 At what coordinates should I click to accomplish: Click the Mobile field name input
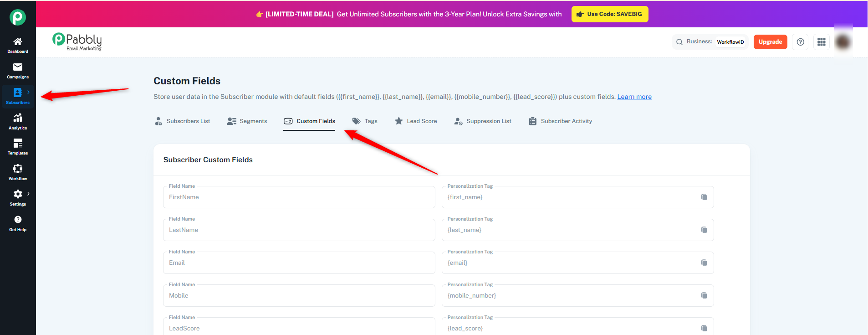pyautogui.click(x=299, y=296)
